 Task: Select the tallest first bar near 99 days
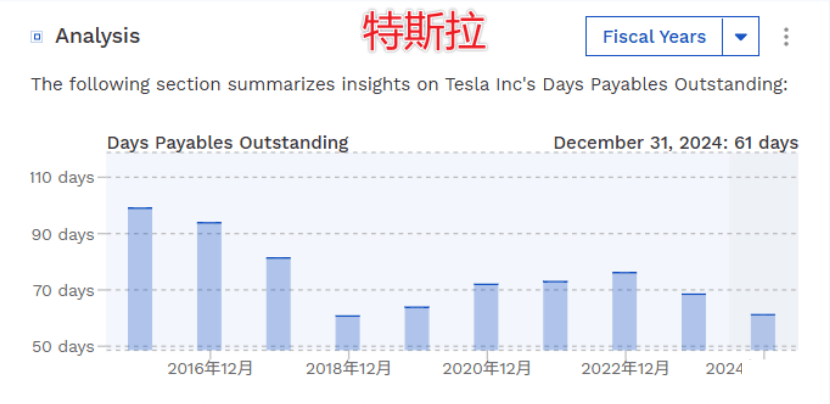point(140,279)
